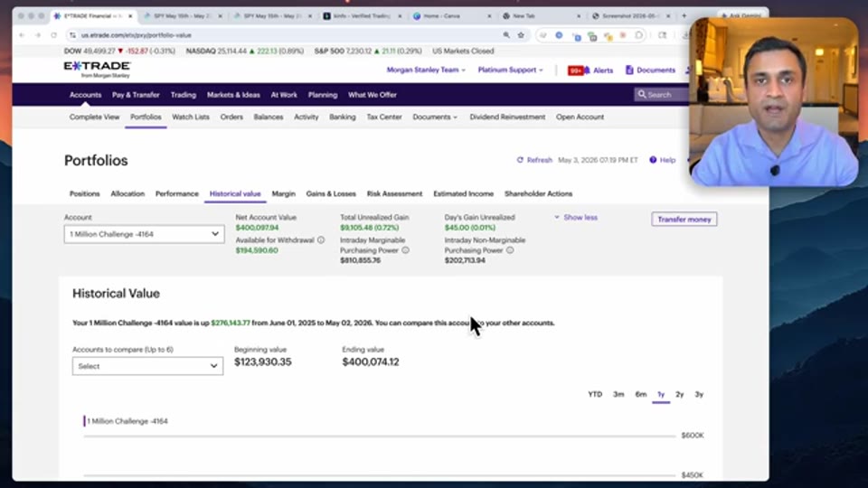Click the 1 Million Challenge -4164 chart legend

coord(126,421)
